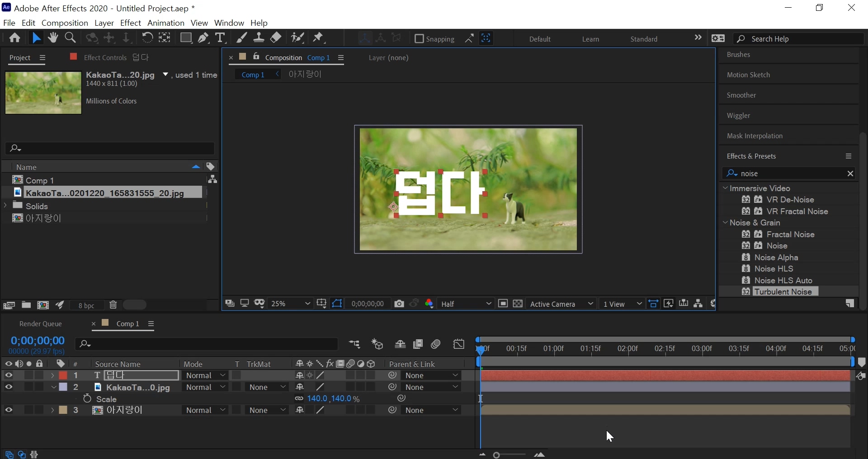Viewport: 868px width, 459px height.
Task: Open layer 1 Normal blending mode dropdown
Action: point(205,375)
